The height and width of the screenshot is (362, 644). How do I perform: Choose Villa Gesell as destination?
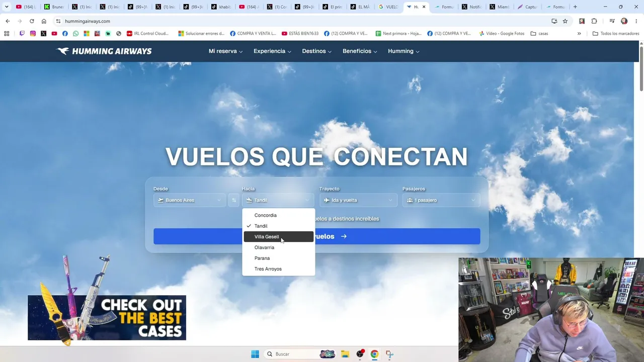[278, 237]
